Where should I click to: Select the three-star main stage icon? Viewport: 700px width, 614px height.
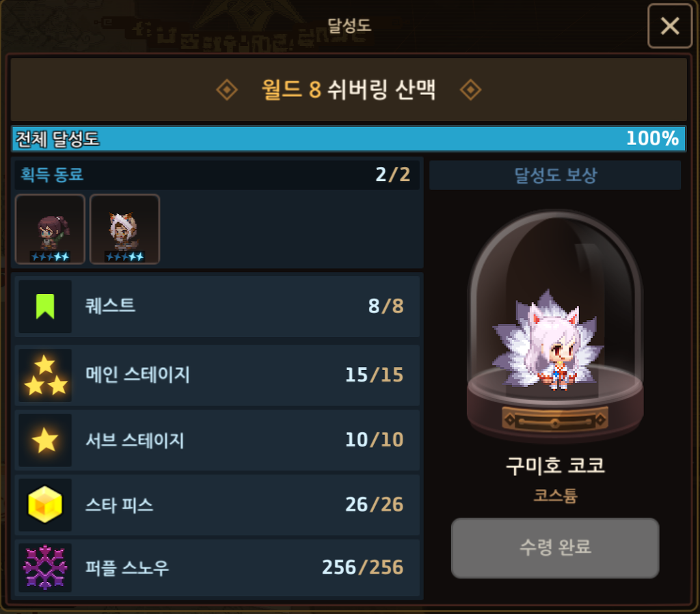point(45,375)
